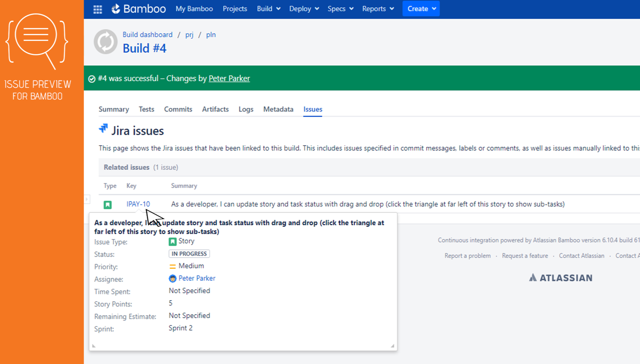Open Peter Parker link in success banner
The image size is (640, 364).
229,78
